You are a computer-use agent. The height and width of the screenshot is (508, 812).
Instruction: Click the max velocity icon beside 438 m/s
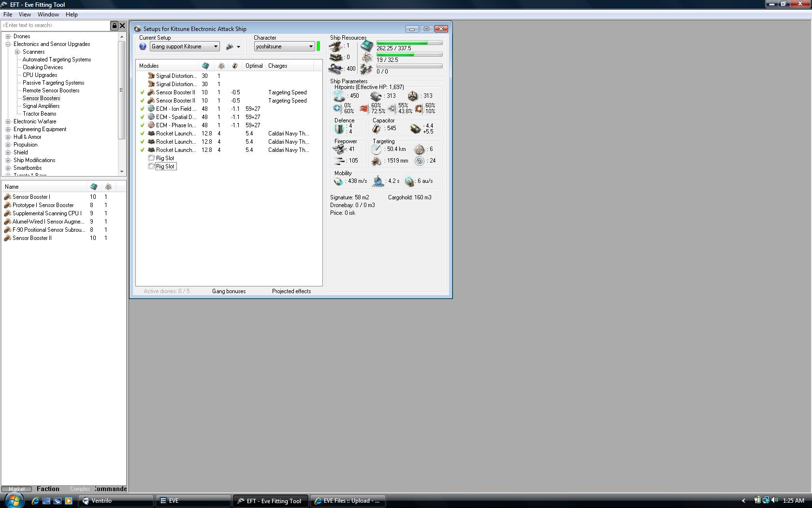(x=338, y=181)
